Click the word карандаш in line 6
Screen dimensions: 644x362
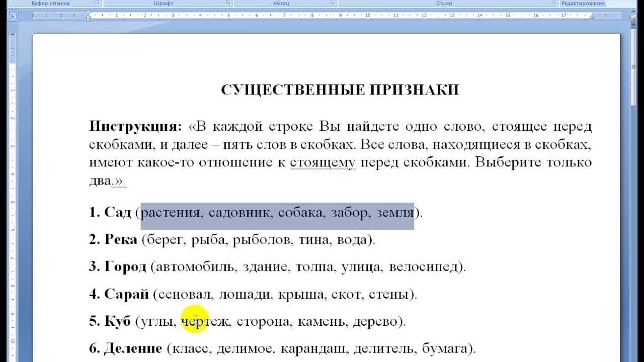(x=314, y=348)
